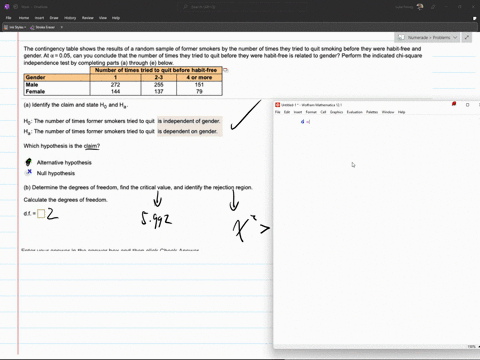Viewport: 480px width, 360px height.
Task: Open Mathematica Edit menu
Action: click(287, 112)
